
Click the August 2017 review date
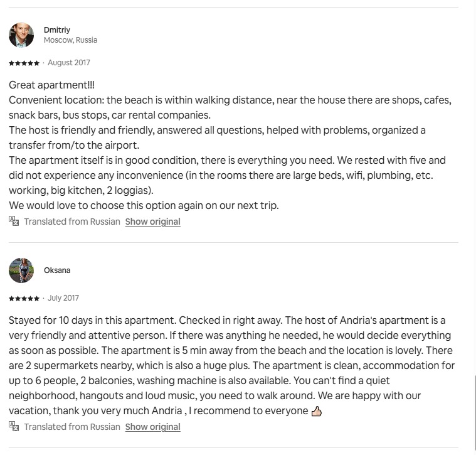pyautogui.click(x=69, y=63)
